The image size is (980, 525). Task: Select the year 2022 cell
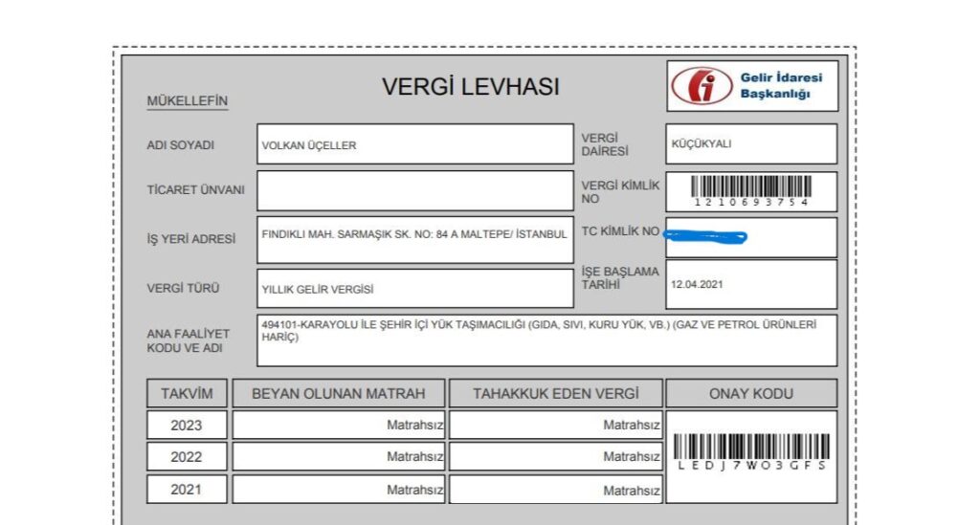coord(187,457)
